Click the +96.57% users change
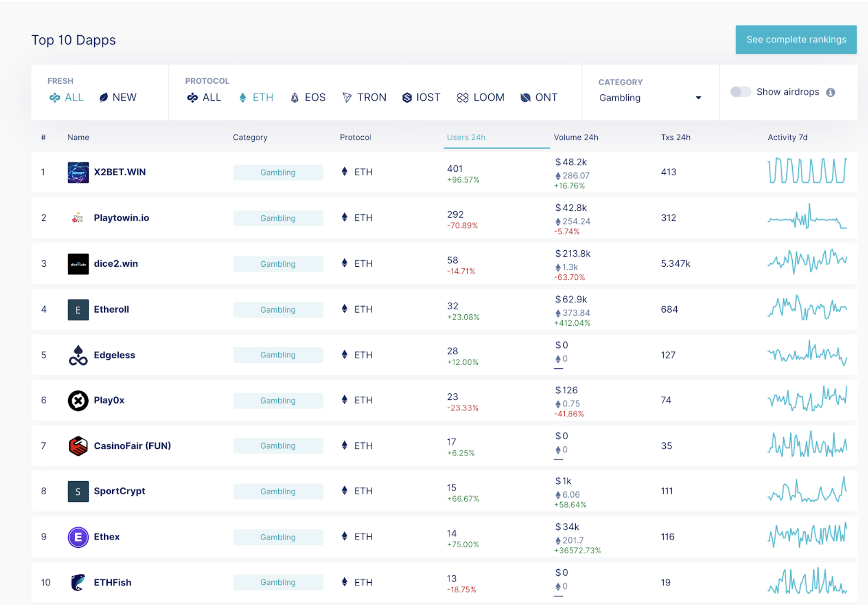 tap(463, 180)
